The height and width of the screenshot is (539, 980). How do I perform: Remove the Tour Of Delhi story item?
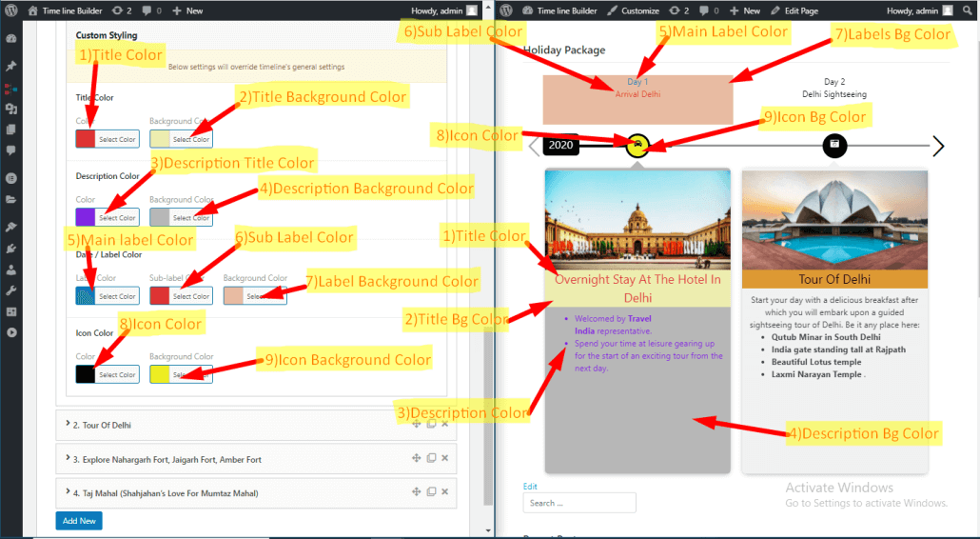click(x=444, y=424)
